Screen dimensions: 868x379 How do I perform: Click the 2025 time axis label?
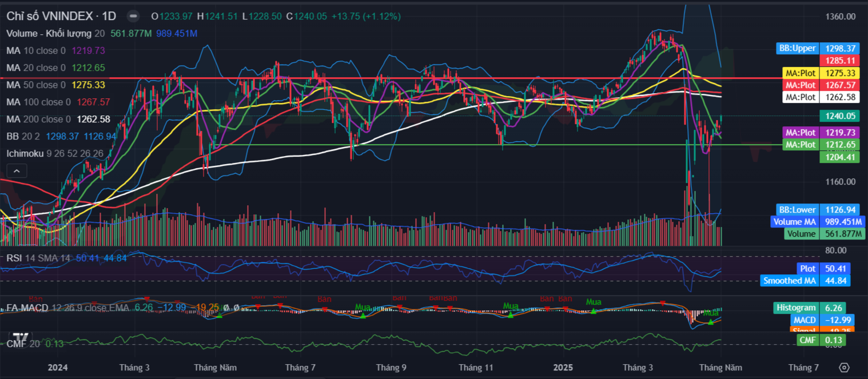click(564, 368)
